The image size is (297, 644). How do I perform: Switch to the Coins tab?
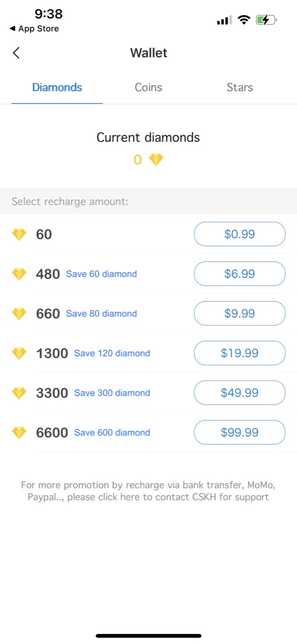(x=148, y=88)
